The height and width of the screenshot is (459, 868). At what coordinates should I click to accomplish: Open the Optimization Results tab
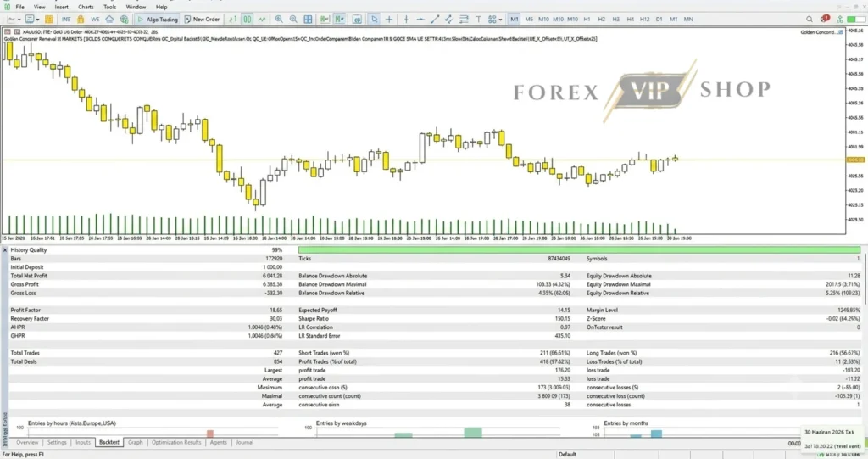pos(176,442)
